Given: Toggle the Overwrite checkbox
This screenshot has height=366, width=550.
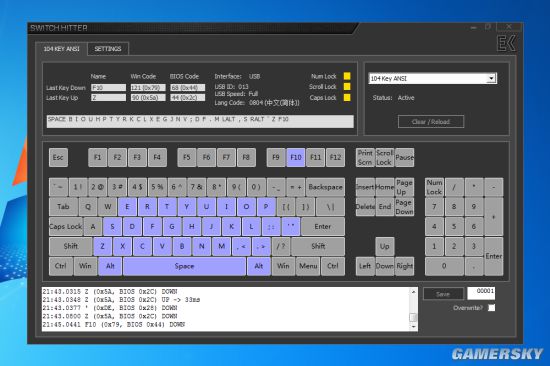Looking at the screenshot, I should pos(492,308).
